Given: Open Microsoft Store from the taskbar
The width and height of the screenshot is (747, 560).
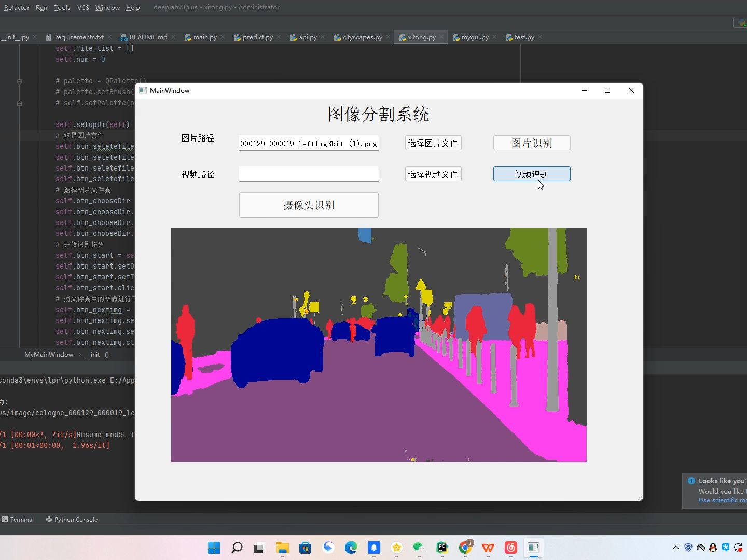Looking at the screenshot, I should click(x=305, y=548).
